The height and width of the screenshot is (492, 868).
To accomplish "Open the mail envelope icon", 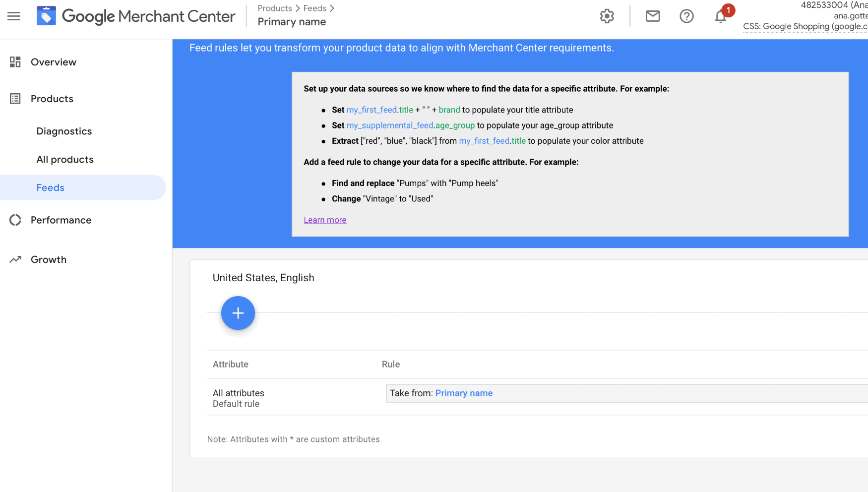I will click(652, 16).
